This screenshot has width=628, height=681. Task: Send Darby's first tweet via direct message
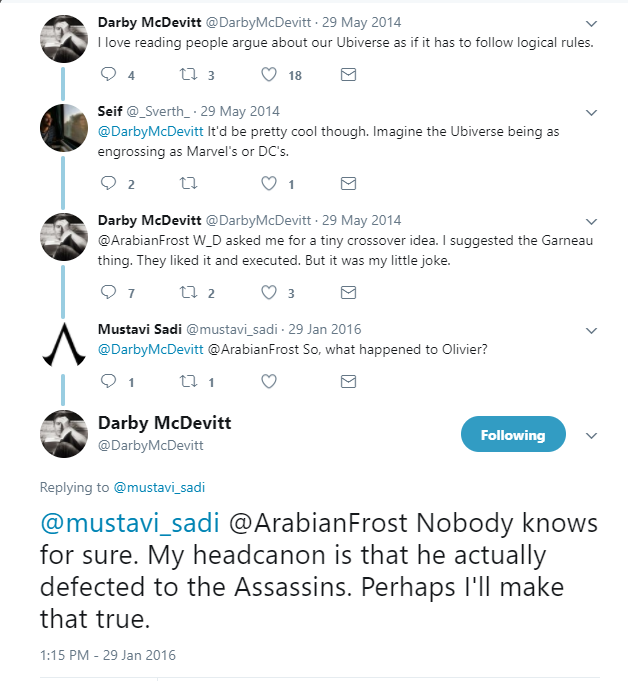348,75
